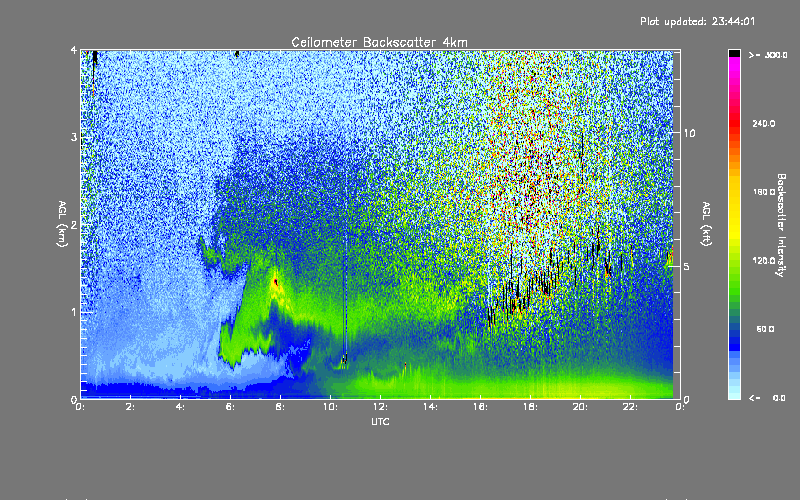The width and height of the screenshot is (800, 500).
Task: Click the '10:' UTC tick label
Action: [331, 407]
